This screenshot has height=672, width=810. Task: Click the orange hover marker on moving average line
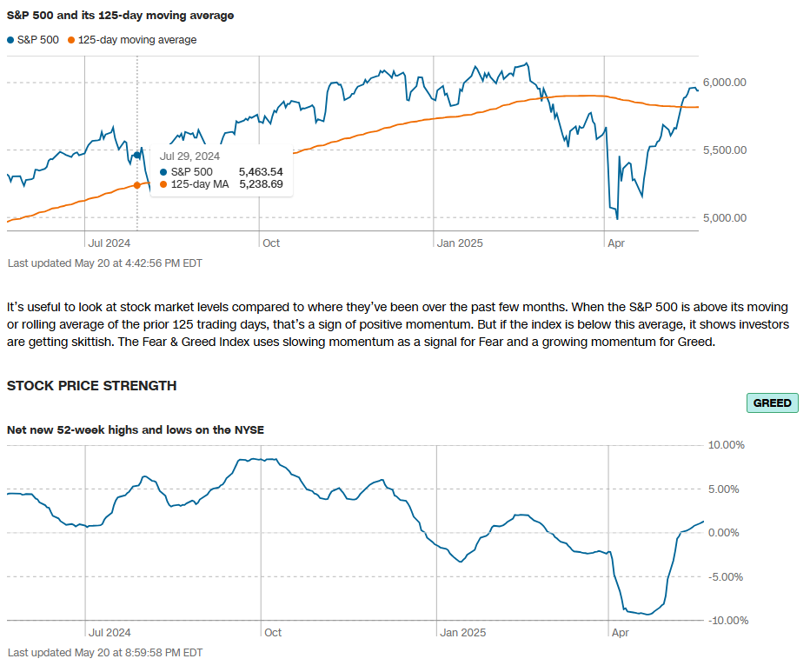(x=137, y=185)
